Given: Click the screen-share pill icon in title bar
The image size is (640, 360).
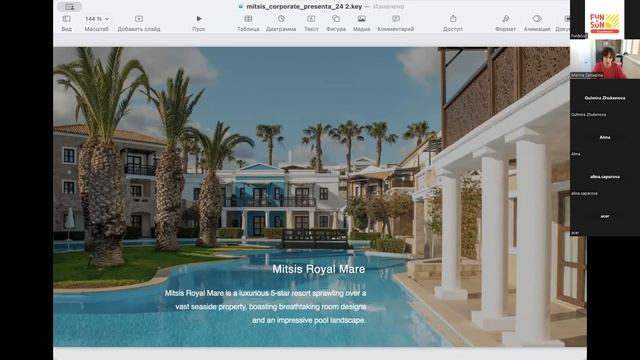Looking at the screenshot, I should coord(69,7).
